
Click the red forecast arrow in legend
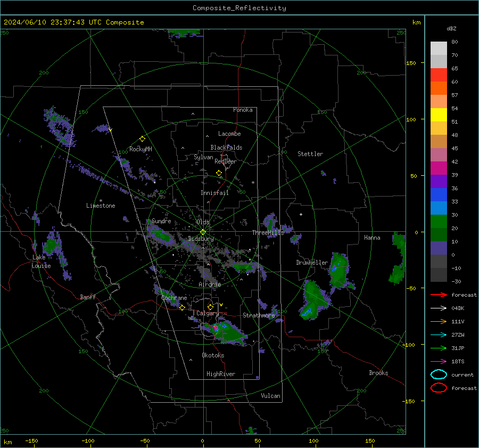point(439,295)
